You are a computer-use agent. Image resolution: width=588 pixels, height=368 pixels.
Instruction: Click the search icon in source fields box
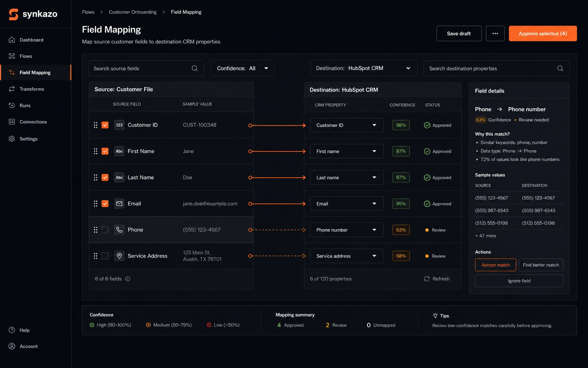pyautogui.click(x=195, y=68)
